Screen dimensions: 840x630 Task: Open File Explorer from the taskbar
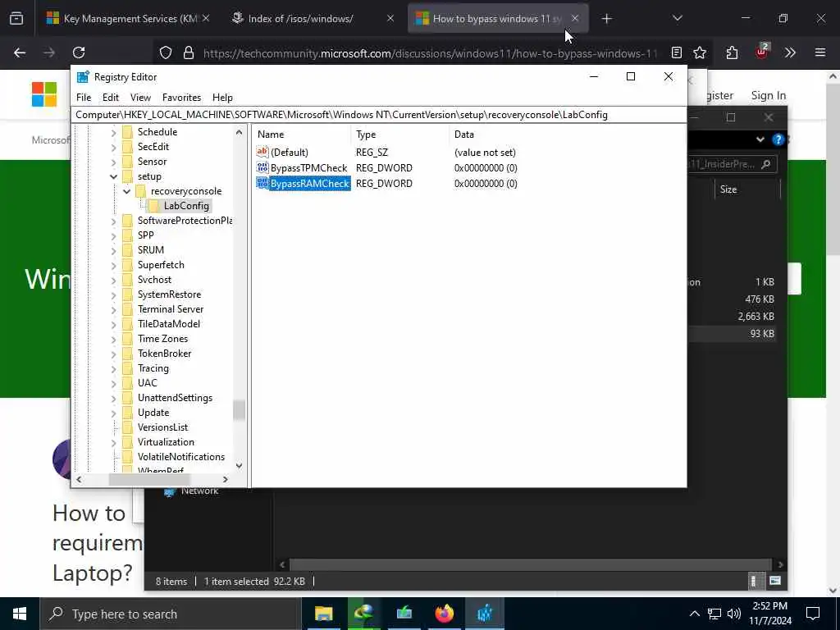323,614
